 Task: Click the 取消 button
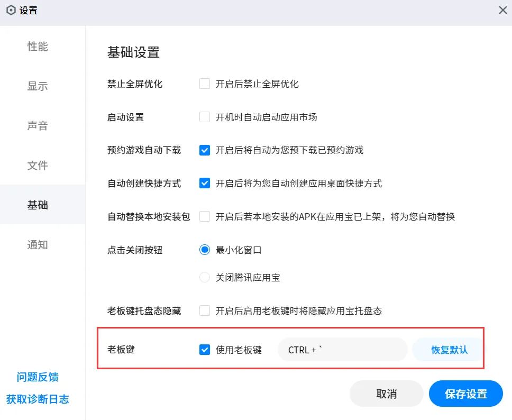386,394
